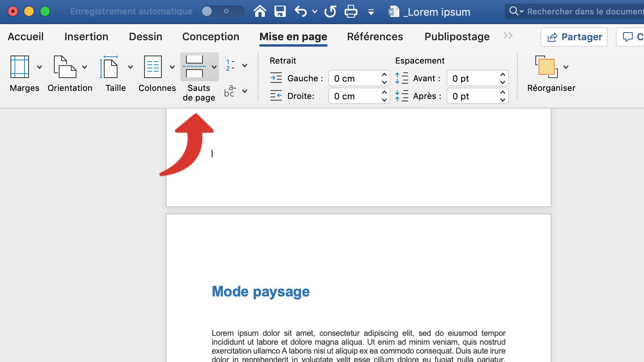This screenshot has width=644, height=362.
Task: Open the Taille page size icon
Action: (109, 67)
